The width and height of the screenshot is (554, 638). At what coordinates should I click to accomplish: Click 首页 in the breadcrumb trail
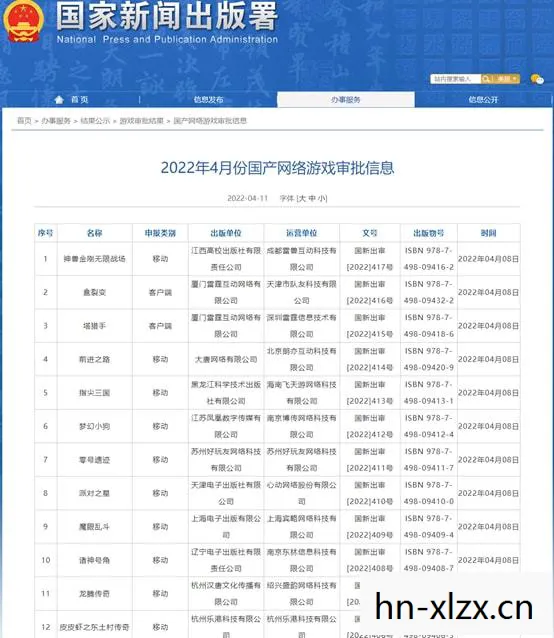coord(24,120)
